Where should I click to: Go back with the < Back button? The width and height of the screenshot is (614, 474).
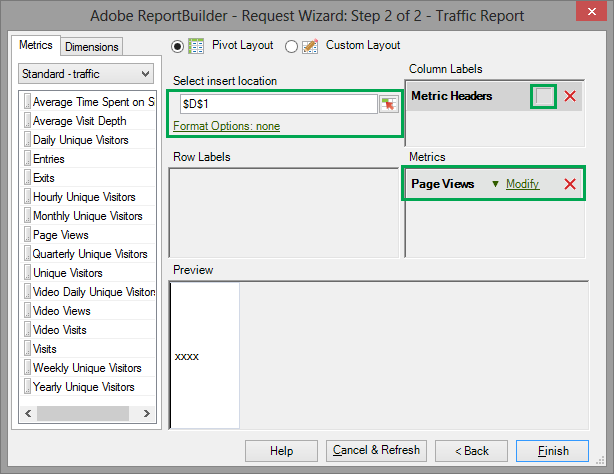click(471, 450)
